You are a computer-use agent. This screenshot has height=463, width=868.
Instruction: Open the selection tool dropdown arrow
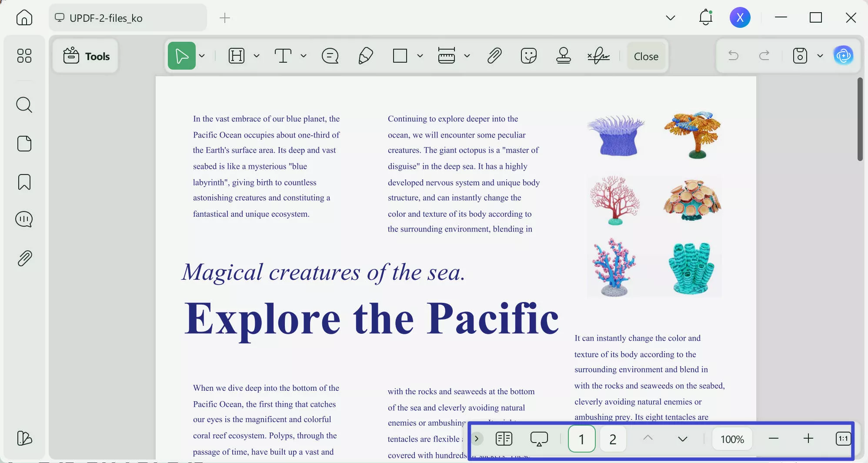tap(201, 56)
